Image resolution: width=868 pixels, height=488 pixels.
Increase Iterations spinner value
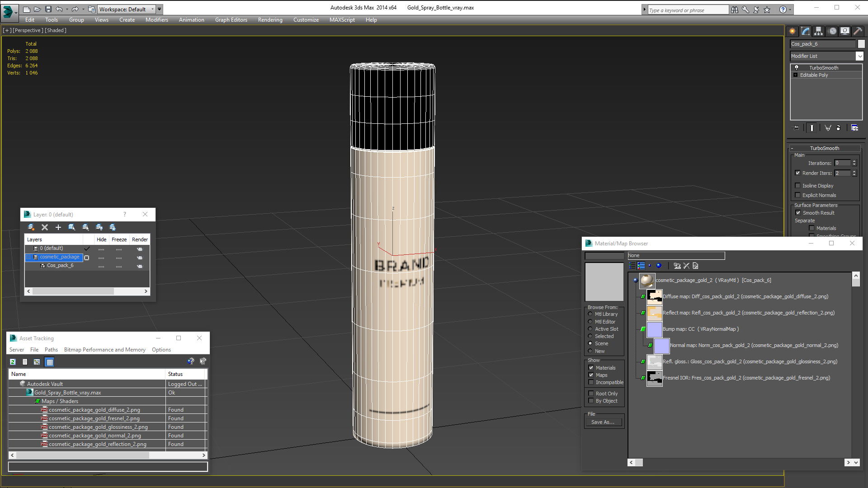pos(854,161)
